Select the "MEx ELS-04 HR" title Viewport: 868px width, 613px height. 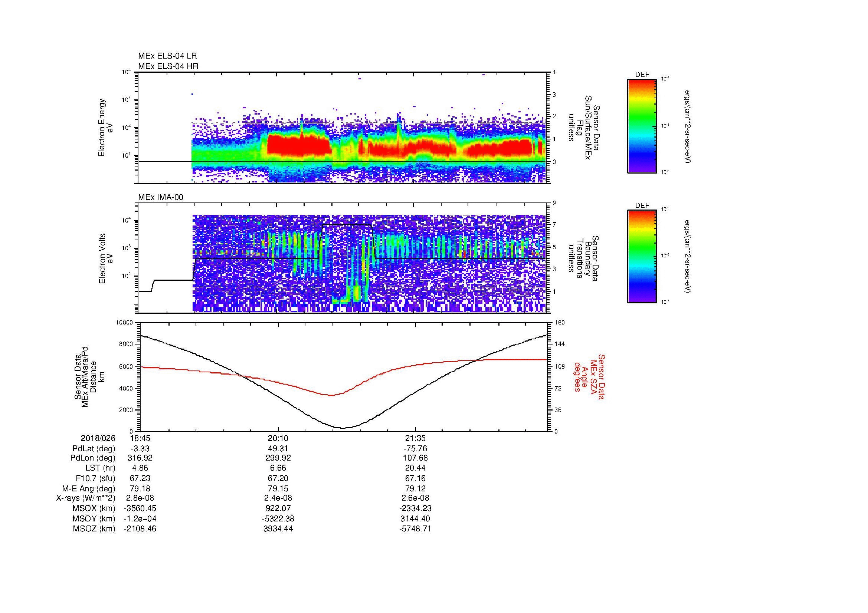[168, 66]
